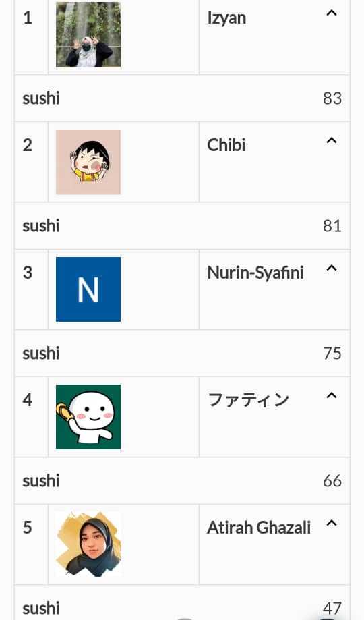The image size is (364, 620).
Task: Click rank number 1 cell
Action: tap(31, 36)
